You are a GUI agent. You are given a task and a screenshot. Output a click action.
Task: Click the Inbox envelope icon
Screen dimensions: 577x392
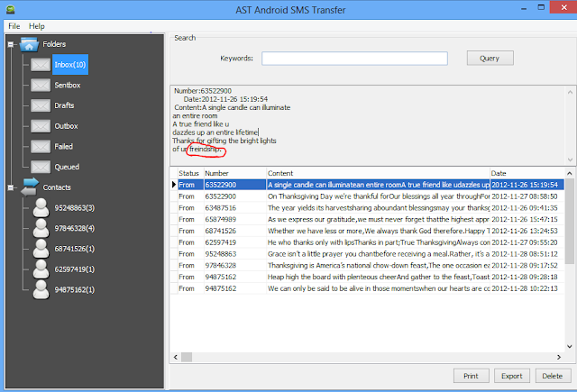(41, 65)
